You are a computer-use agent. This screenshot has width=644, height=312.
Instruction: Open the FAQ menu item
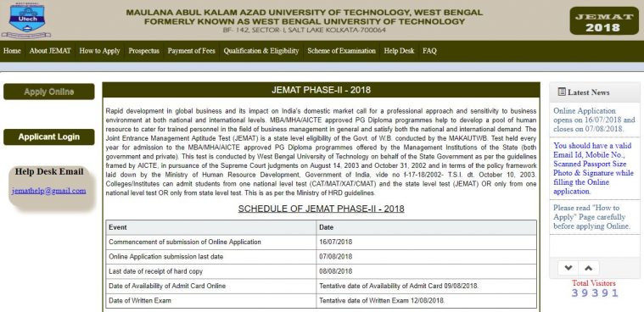tap(429, 51)
